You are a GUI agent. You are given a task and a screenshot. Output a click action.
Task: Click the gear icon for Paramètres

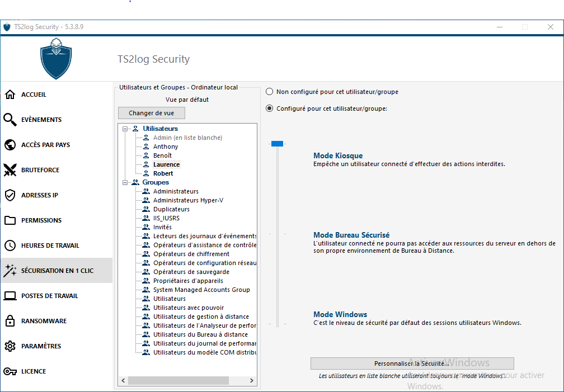pos(10,346)
